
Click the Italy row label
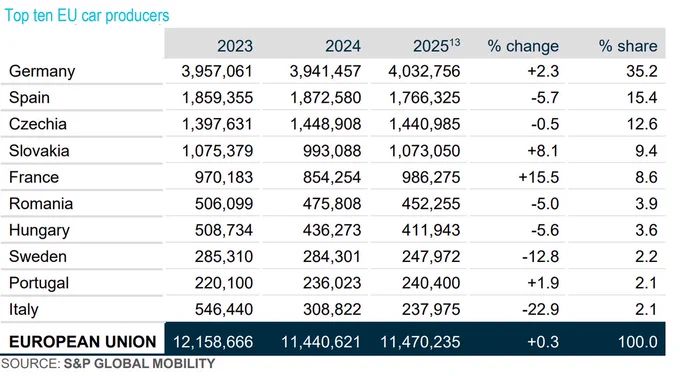point(23,310)
